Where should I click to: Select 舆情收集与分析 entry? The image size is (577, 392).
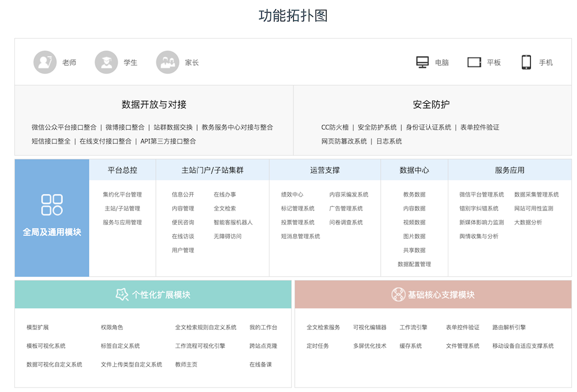479,236
